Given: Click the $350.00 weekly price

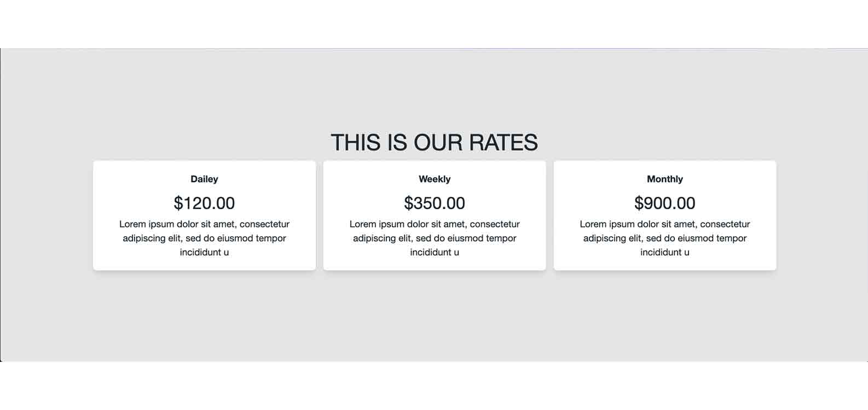Looking at the screenshot, I should 435,203.
